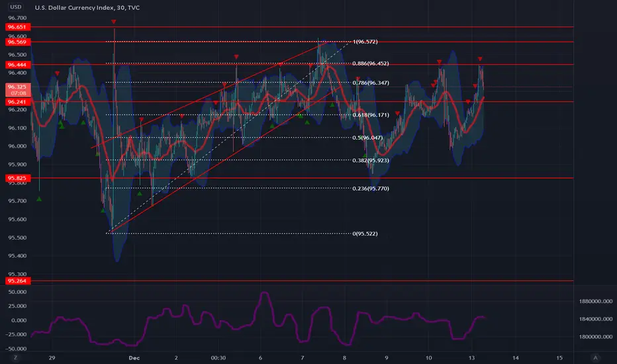Toggle the A auto-scale button

595,357
